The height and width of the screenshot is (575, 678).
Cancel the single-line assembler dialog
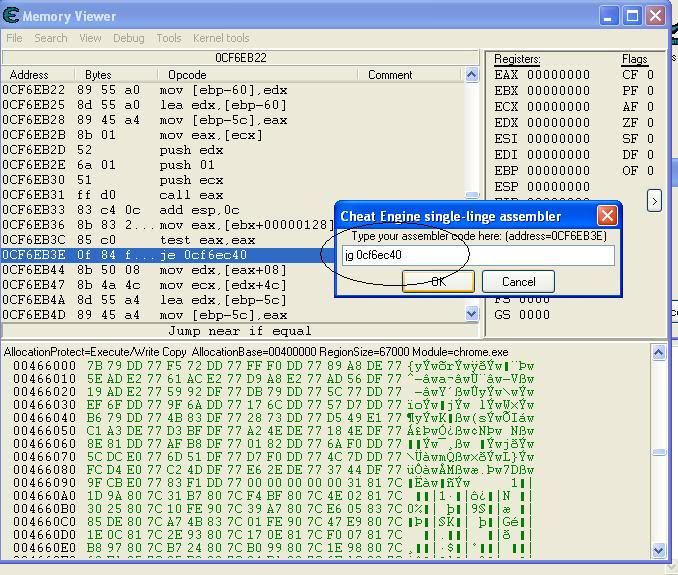[x=518, y=282]
